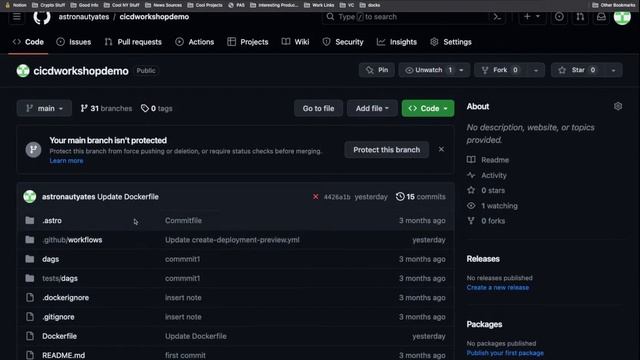Screen dimensions: 640x360
Task: Open the Actions tab
Action: 195,42
